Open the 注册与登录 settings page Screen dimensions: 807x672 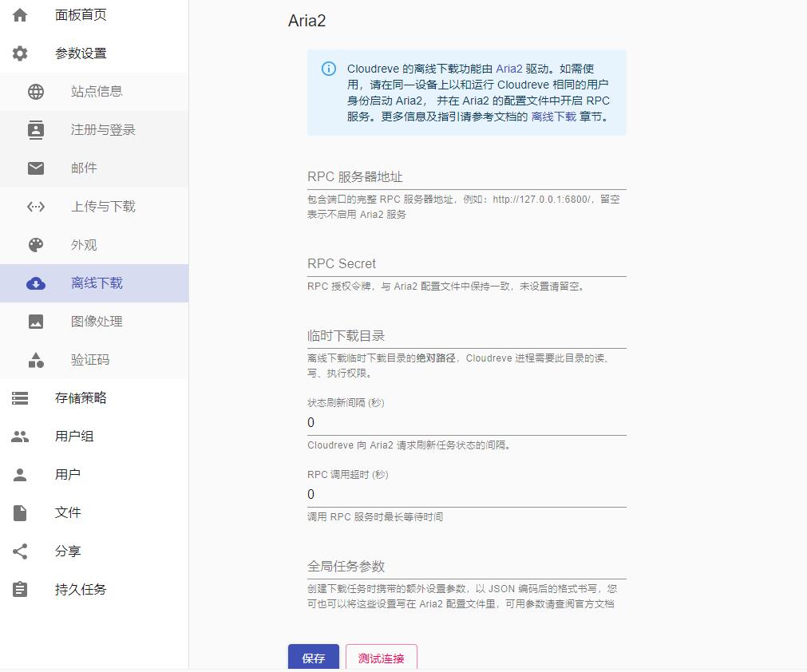[x=103, y=130]
